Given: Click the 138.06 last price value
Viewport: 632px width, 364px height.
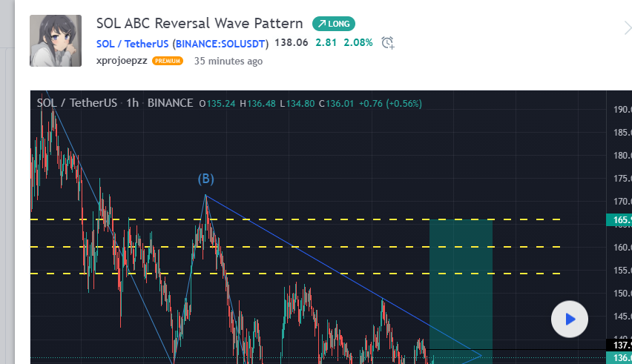Looking at the screenshot, I should 292,43.
